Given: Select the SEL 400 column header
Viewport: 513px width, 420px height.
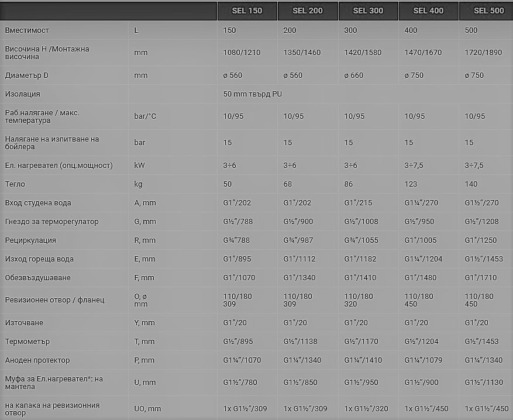Looking at the screenshot, I should click(428, 11).
